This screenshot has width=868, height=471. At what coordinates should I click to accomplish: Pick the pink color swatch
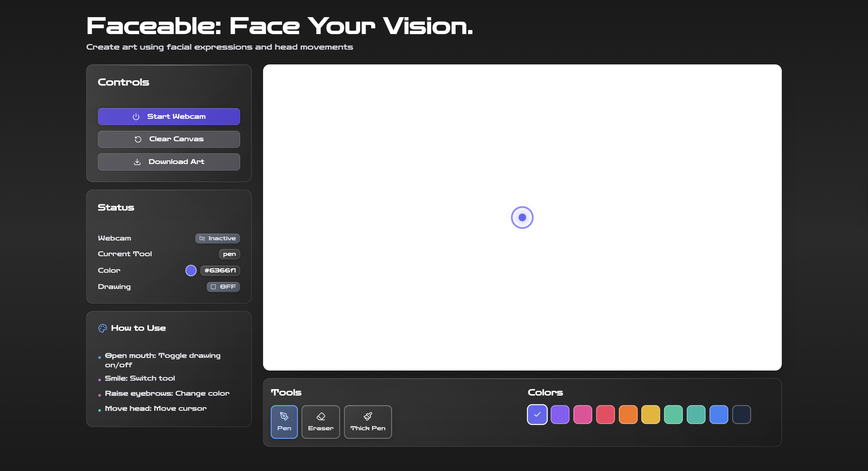click(582, 414)
